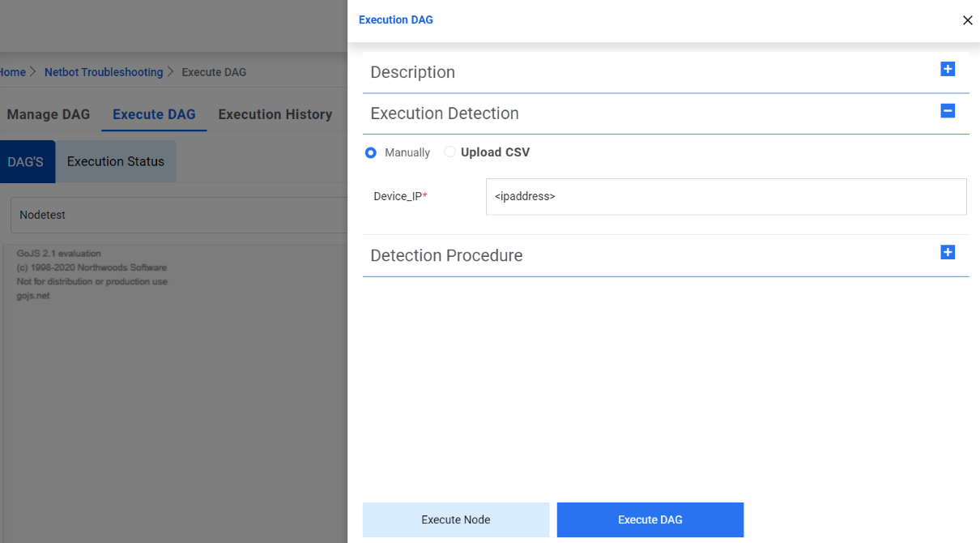This screenshot has width=980, height=543.
Task: Navigate to Home via the breadcrumb
Action: [x=11, y=71]
